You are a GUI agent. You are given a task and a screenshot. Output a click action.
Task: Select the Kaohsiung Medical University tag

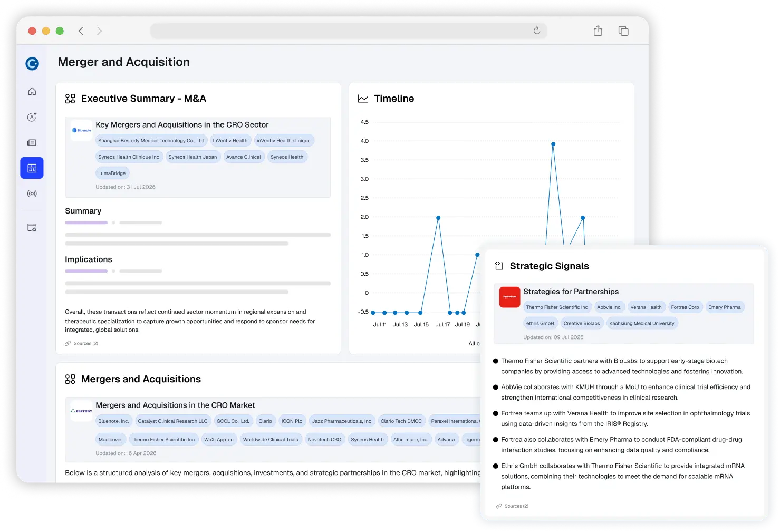pyautogui.click(x=642, y=324)
